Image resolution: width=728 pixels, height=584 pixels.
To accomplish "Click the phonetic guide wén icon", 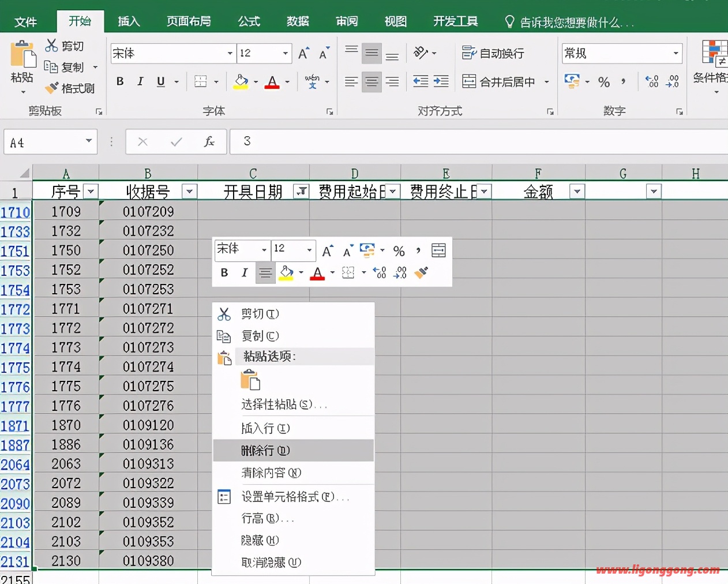I will pyautogui.click(x=312, y=81).
